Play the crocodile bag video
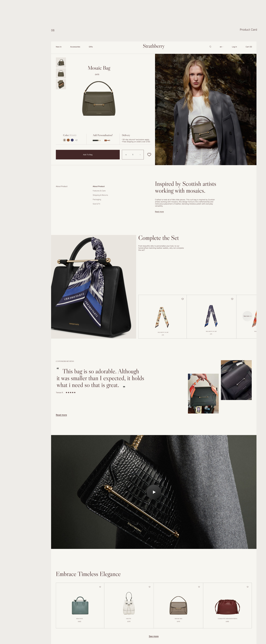266x644 pixels. point(154,492)
